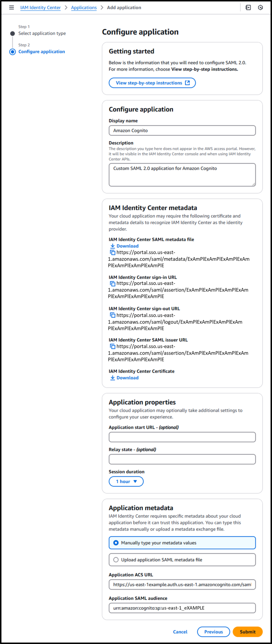
Task: Open the left navigation hamburger menu
Action: 11,7
